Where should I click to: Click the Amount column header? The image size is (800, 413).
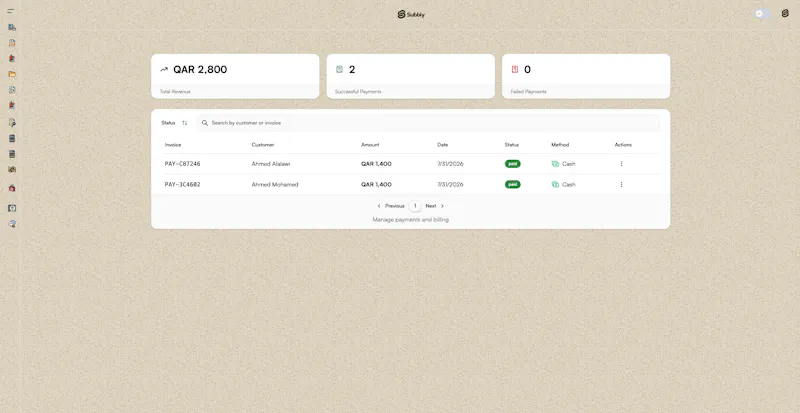click(370, 145)
